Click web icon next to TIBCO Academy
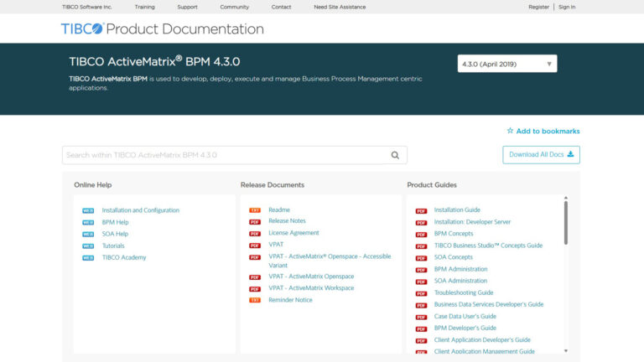Viewport: 644px width, 362px height. [x=88, y=258]
